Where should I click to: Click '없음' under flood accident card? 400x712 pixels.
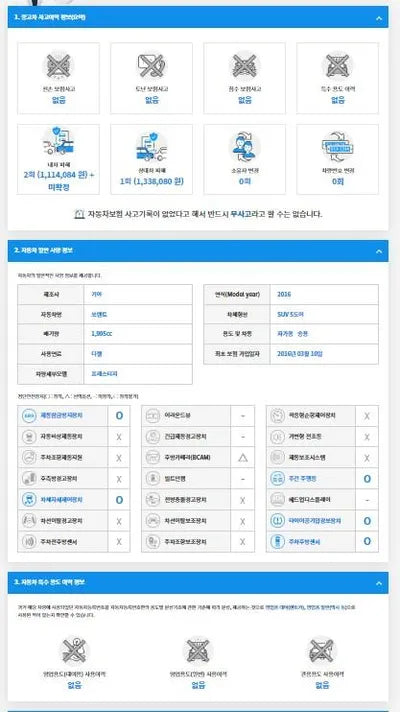tap(244, 100)
